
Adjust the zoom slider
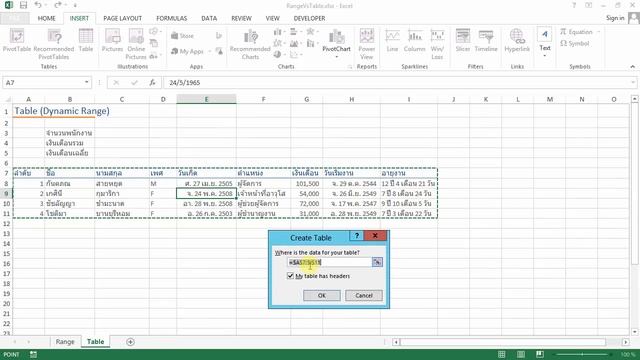coord(582,354)
